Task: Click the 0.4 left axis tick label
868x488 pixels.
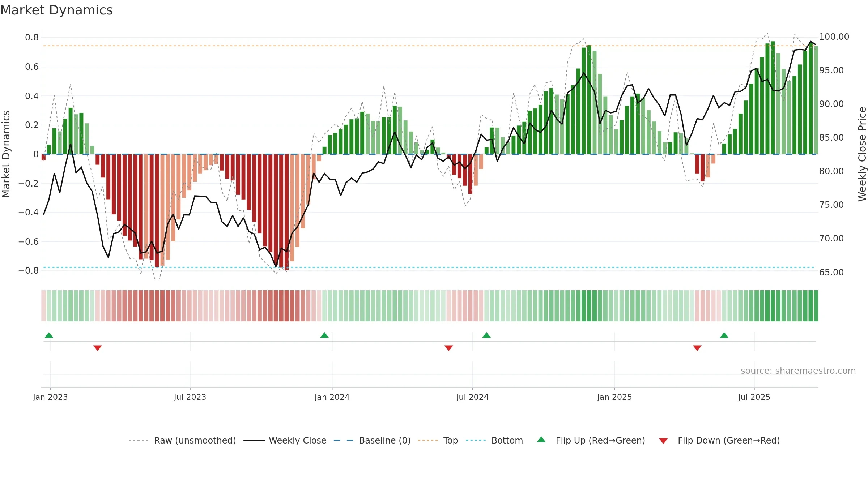Action: click(32, 96)
